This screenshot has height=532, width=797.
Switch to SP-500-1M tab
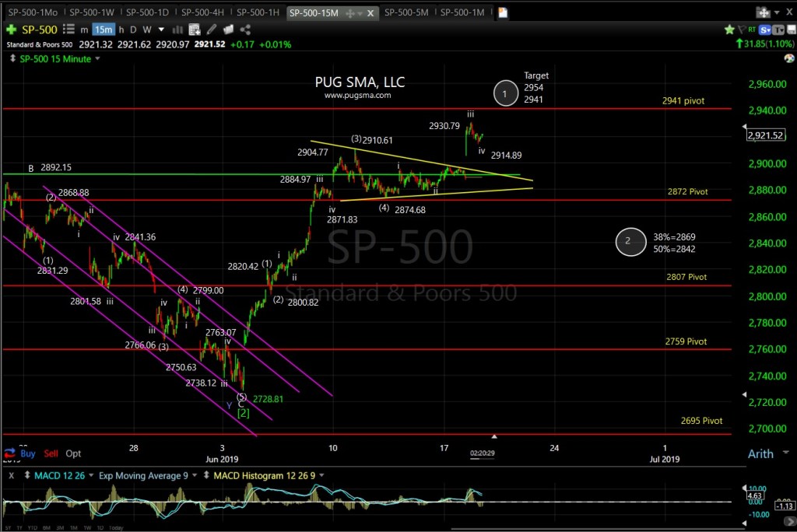(462, 12)
